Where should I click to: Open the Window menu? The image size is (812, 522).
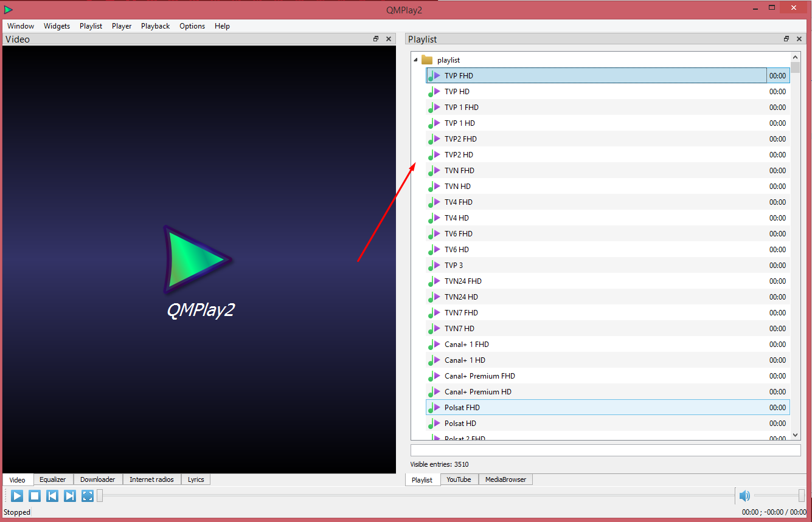(21, 26)
